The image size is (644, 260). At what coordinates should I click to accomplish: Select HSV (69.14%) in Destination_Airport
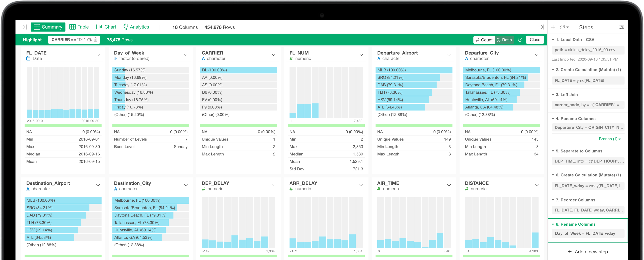(63, 230)
